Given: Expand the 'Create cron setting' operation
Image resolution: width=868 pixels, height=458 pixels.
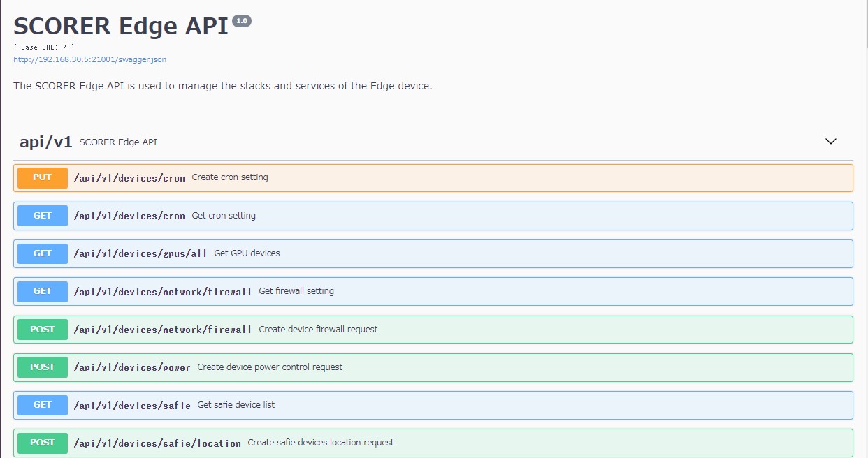Looking at the screenshot, I should [x=229, y=177].
